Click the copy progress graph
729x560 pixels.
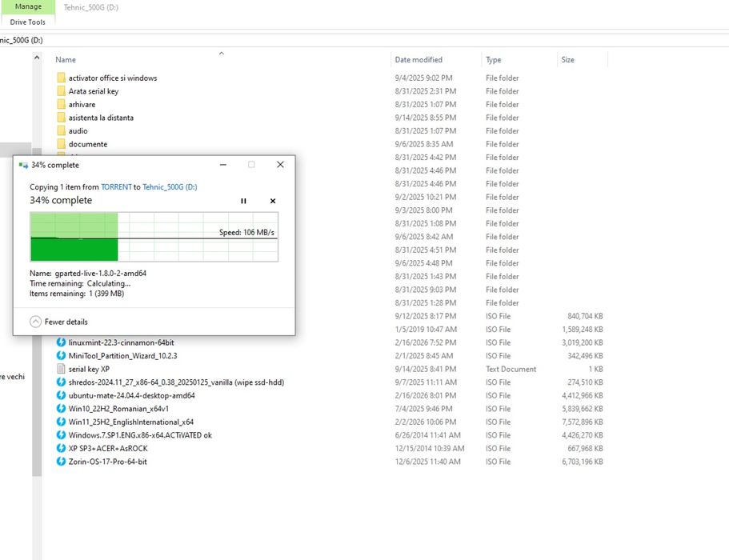154,237
